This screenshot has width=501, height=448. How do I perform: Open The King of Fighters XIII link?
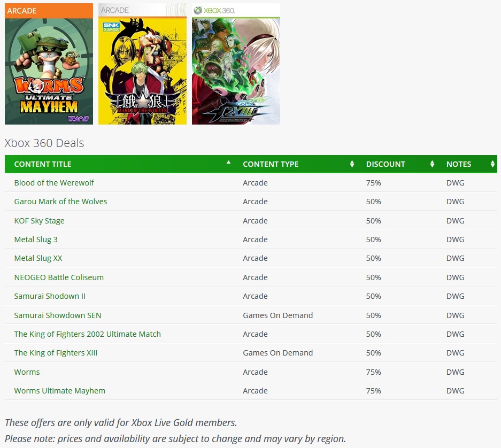click(56, 353)
